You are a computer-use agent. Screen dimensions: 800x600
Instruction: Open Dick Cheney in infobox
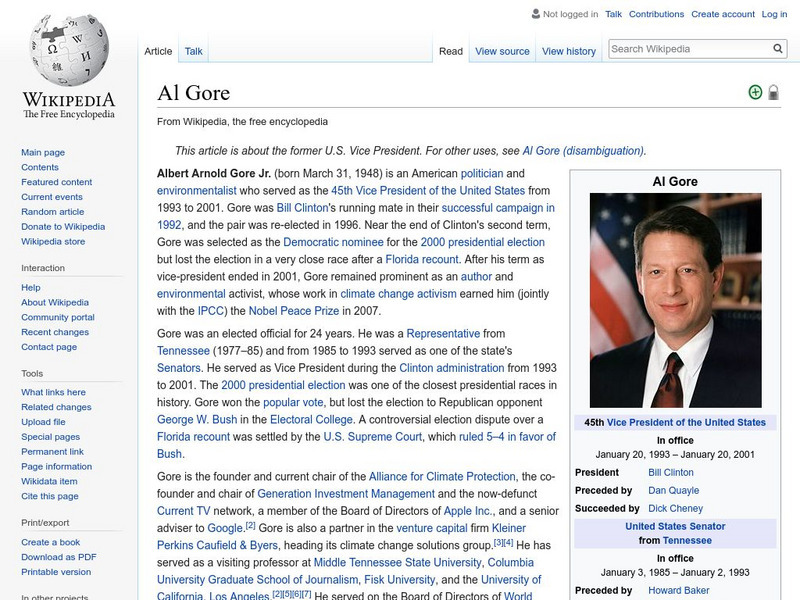click(x=676, y=508)
